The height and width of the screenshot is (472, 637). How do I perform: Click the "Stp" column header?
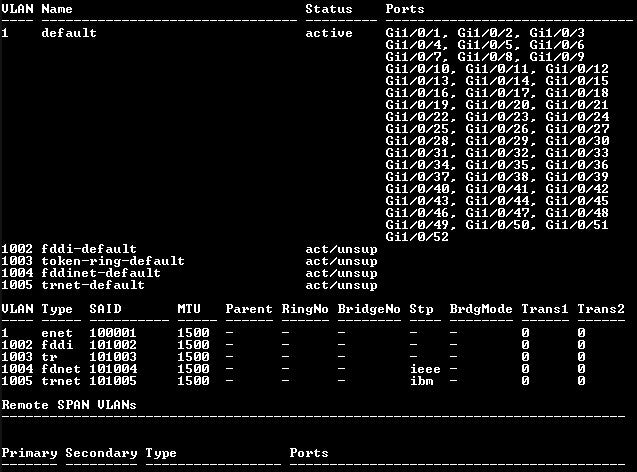(x=421, y=309)
